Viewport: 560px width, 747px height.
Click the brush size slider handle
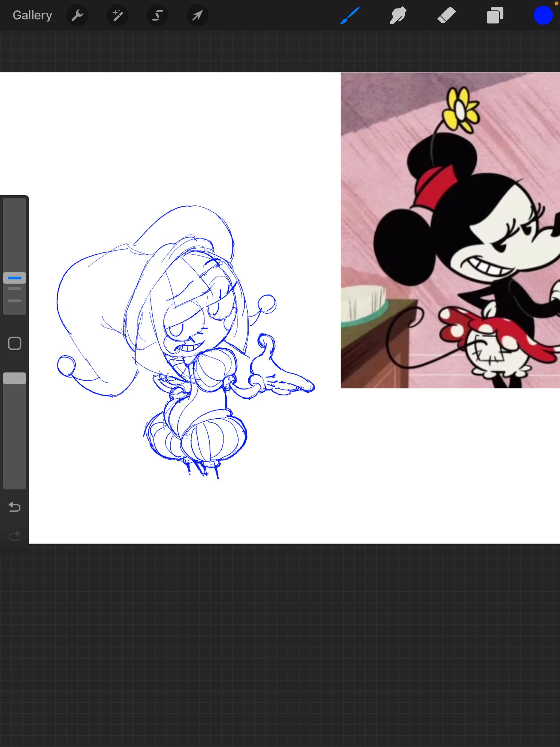tap(15, 278)
